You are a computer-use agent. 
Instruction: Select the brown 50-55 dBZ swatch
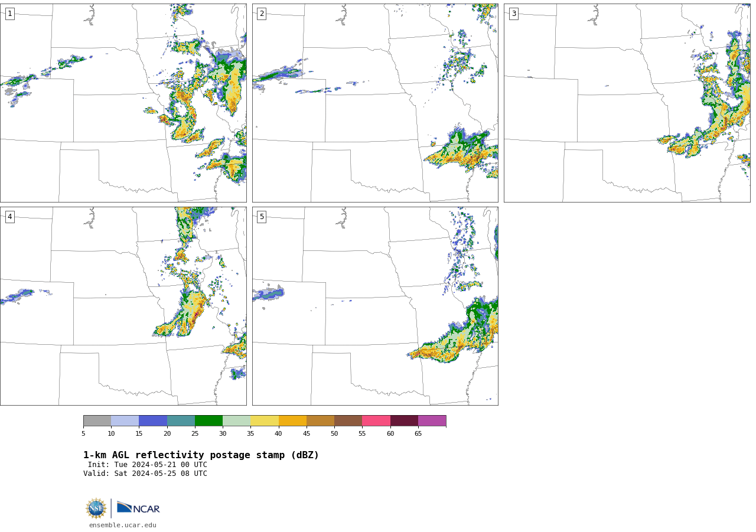pyautogui.click(x=348, y=421)
